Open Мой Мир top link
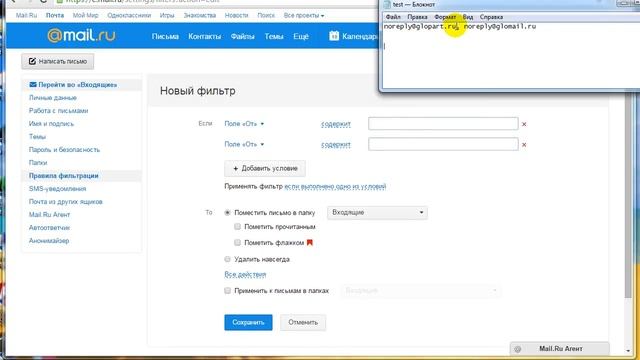This screenshot has width=640, height=360. (x=85, y=16)
